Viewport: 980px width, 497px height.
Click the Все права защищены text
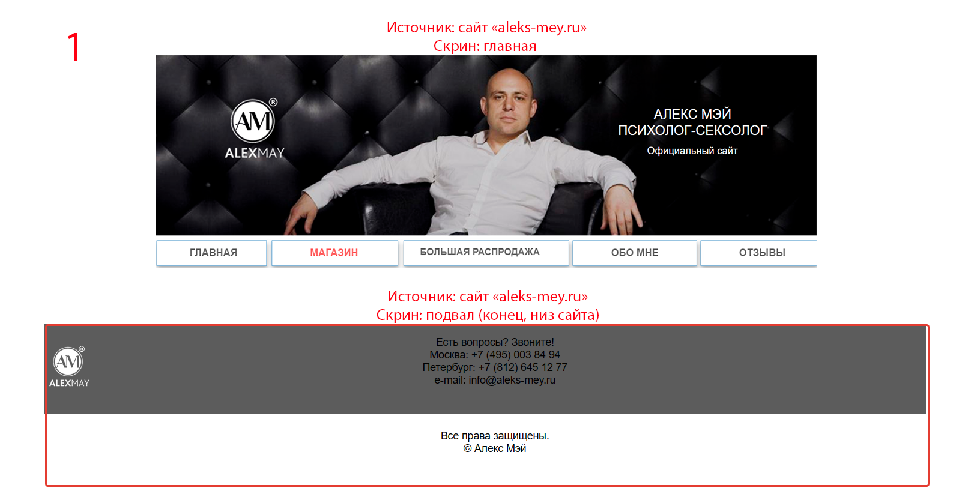(x=495, y=436)
